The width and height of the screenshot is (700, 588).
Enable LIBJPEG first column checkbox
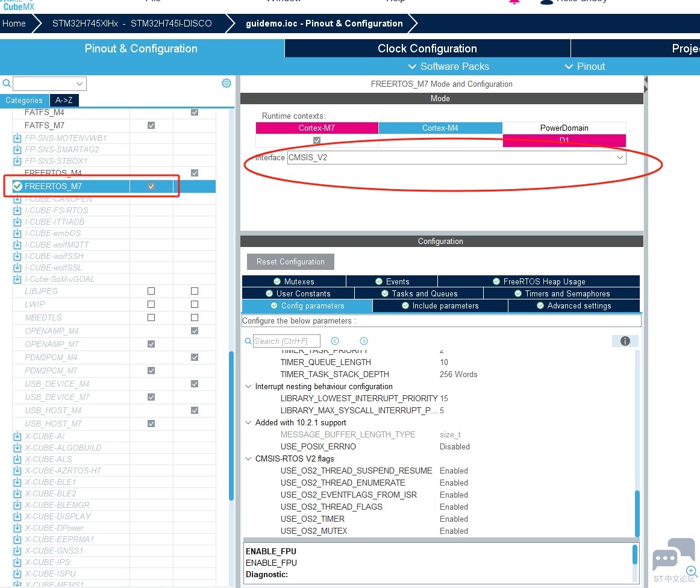pyautogui.click(x=151, y=291)
